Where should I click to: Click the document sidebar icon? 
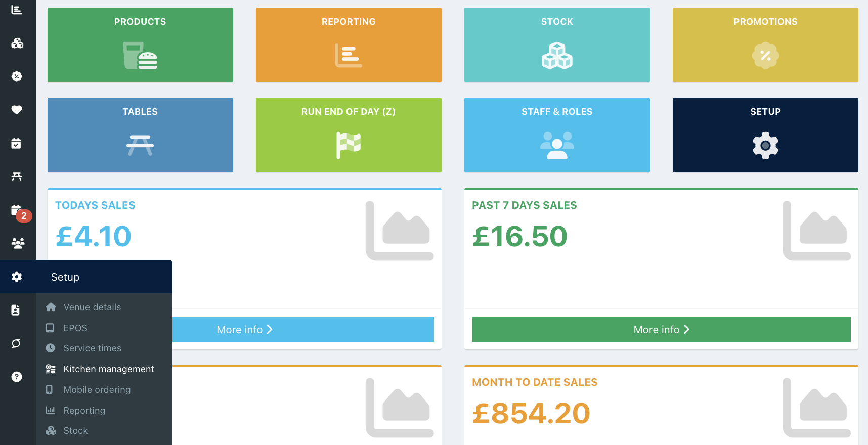16,310
